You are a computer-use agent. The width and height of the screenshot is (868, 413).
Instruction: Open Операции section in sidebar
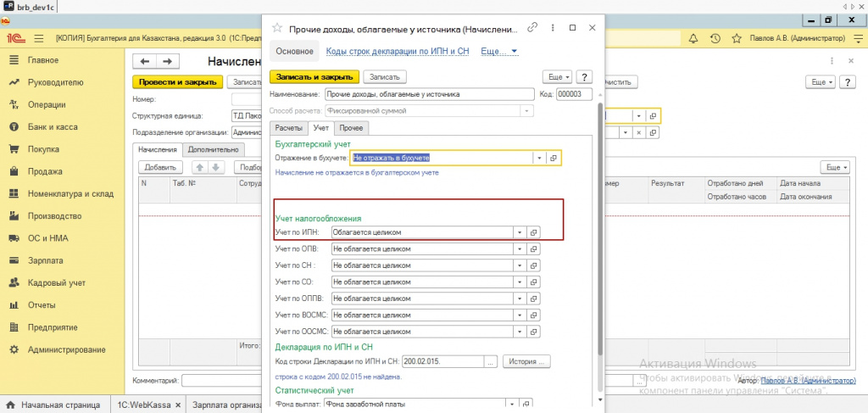click(47, 104)
